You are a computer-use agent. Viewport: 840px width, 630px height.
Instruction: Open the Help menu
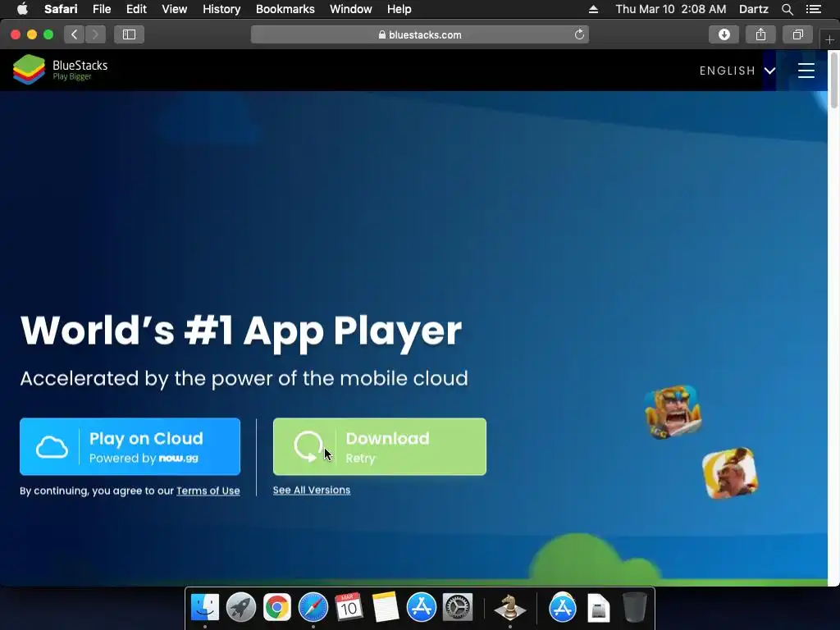pos(399,8)
